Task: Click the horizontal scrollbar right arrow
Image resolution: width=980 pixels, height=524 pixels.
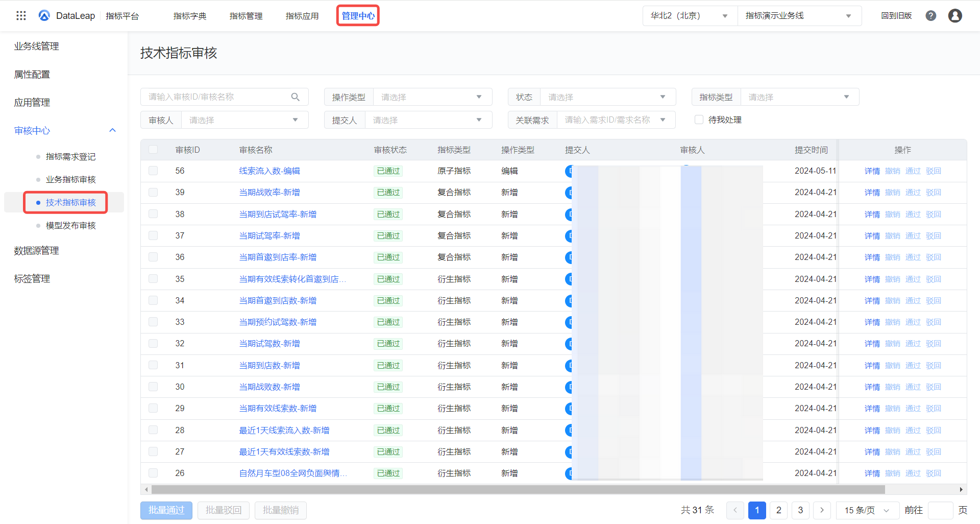Action: pos(961,490)
